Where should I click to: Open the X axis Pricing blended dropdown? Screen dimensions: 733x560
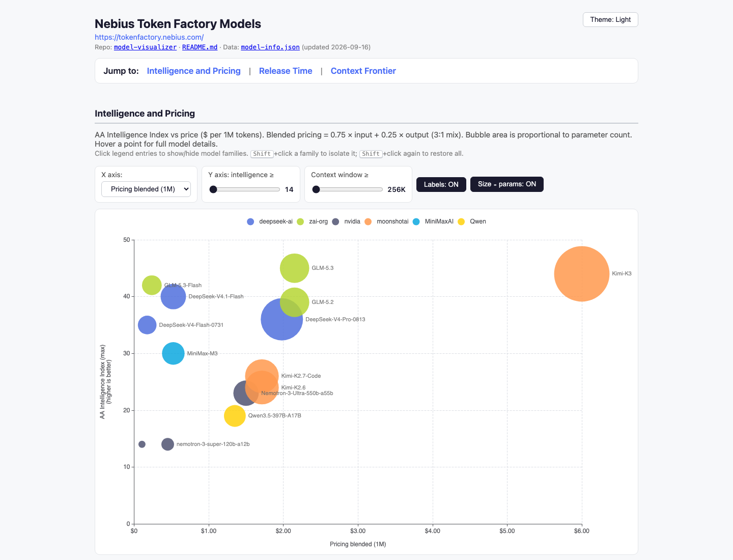click(x=146, y=189)
